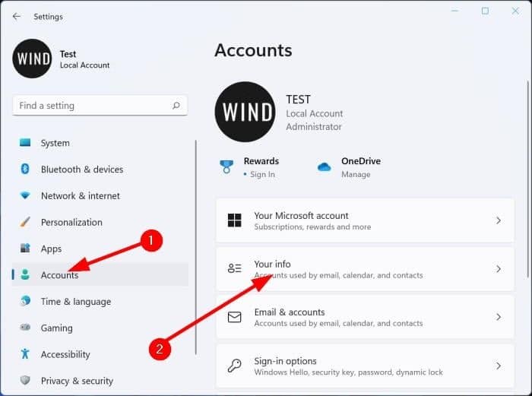This screenshot has width=532, height=396.
Task: Open Email & accounts card
Action: click(365, 317)
